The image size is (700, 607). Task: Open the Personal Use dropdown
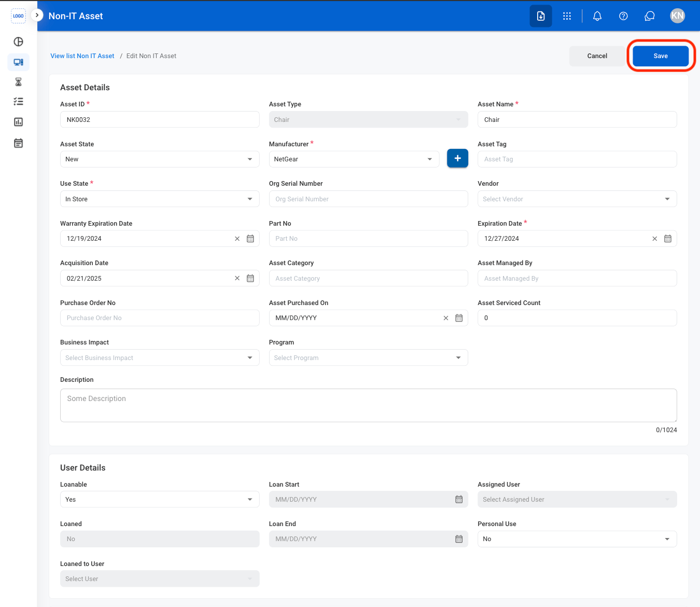click(x=577, y=539)
